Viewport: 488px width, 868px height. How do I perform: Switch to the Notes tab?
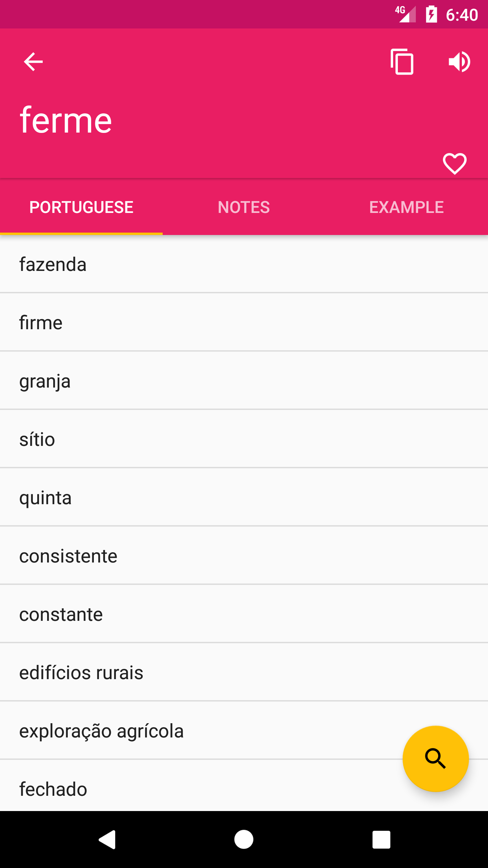[x=244, y=207]
